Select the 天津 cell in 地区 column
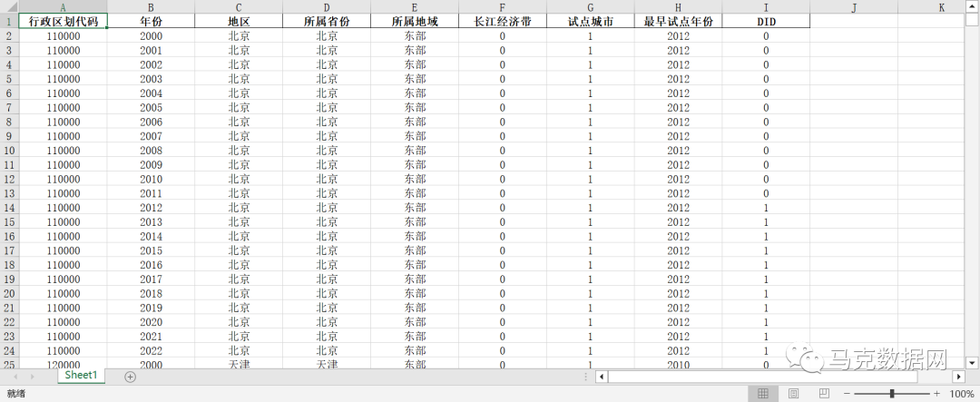The height and width of the screenshot is (402, 980). point(239,364)
